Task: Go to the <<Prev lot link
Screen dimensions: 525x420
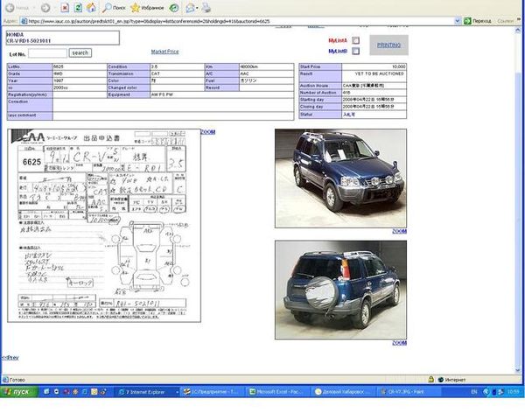Action: [10, 358]
